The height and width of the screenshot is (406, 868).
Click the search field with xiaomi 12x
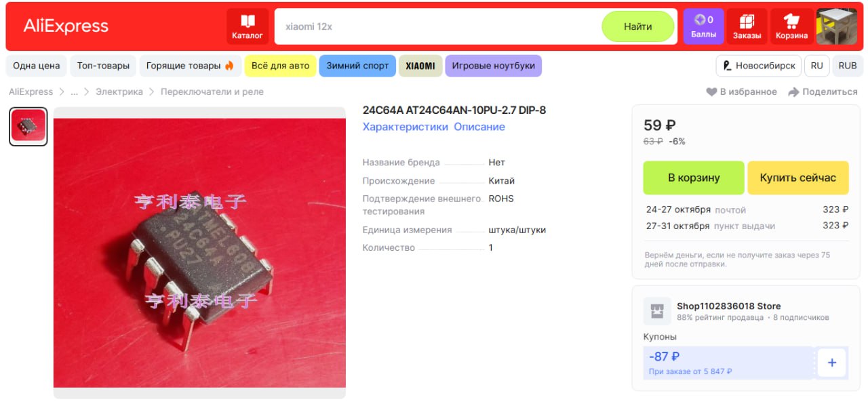(x=437, y=26)
